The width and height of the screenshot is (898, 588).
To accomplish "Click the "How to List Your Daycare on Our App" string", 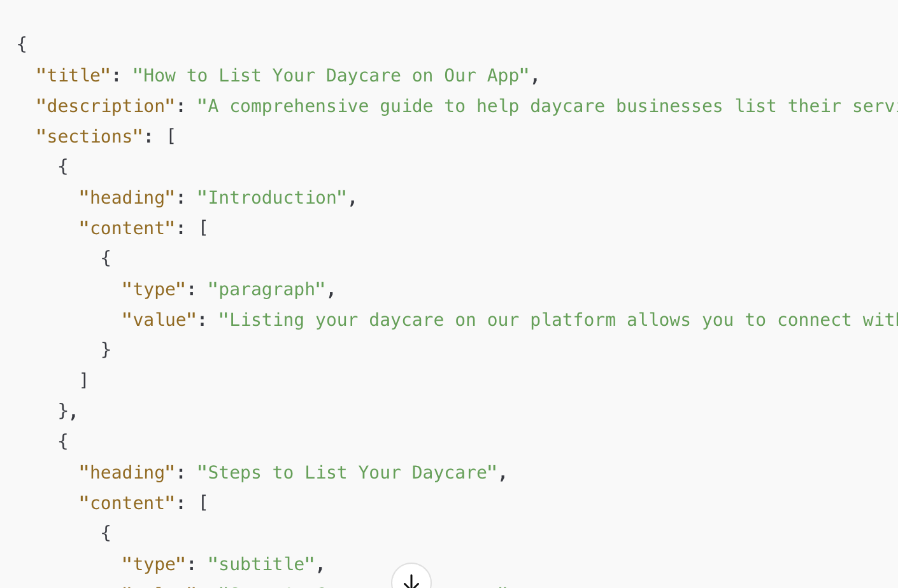I will 331,75.
